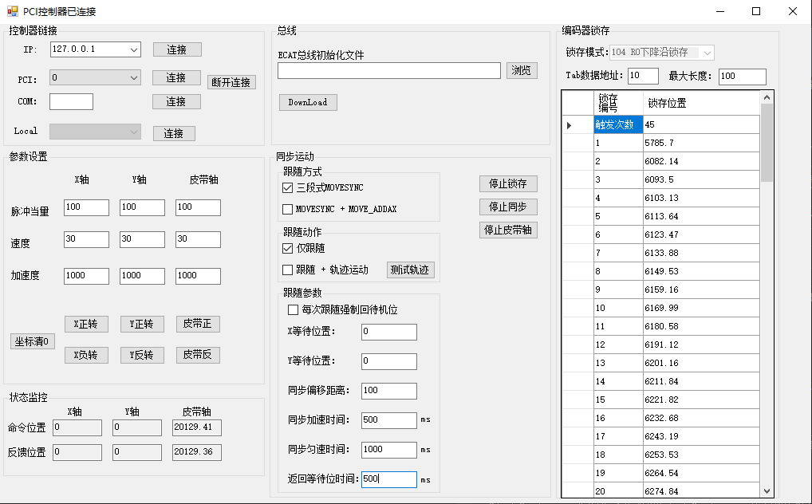This screenshot has width=812, height=504.
Task: Open 锁存模式 dropdown list
Action: [707, 53]
